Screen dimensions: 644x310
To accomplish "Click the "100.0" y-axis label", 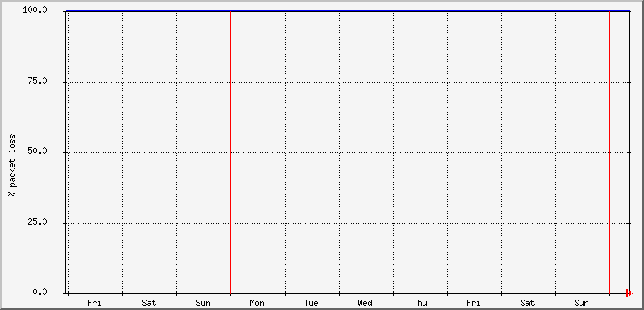I will click(35, 10).
